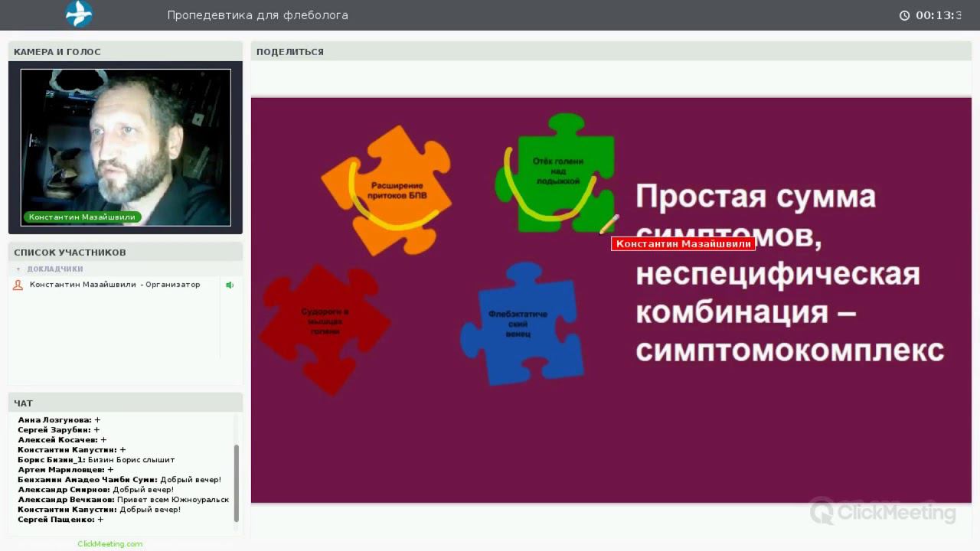
Task: Collapse the ДОКЛАДЧИКИ group arrow
Action: click(x=18, y=269)
